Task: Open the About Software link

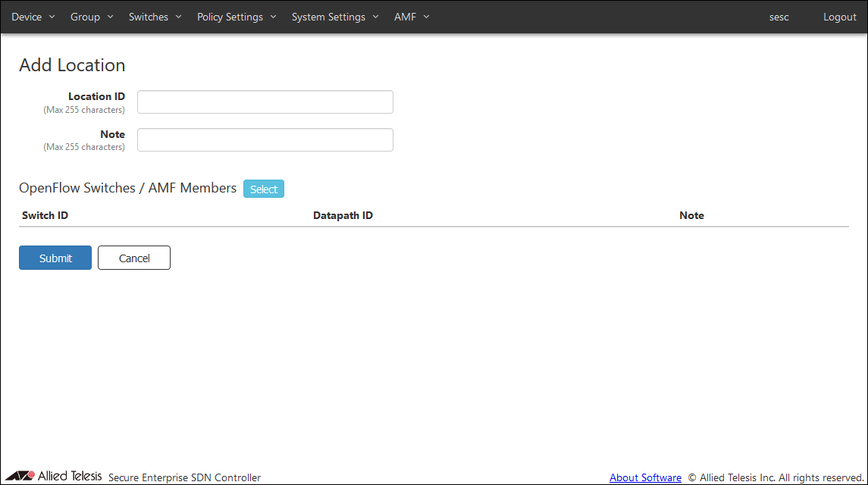Action: click(x=645, y=477)
